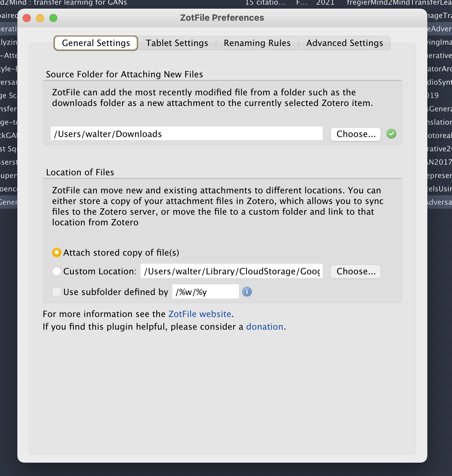Click the Location of Files heading
The height and width of the screenshot is (476, 452).
tap(80, 172)
